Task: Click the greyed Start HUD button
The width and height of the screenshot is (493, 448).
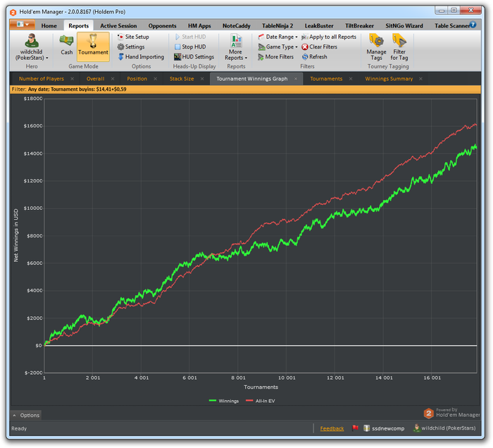Action: tap(191, 37)
